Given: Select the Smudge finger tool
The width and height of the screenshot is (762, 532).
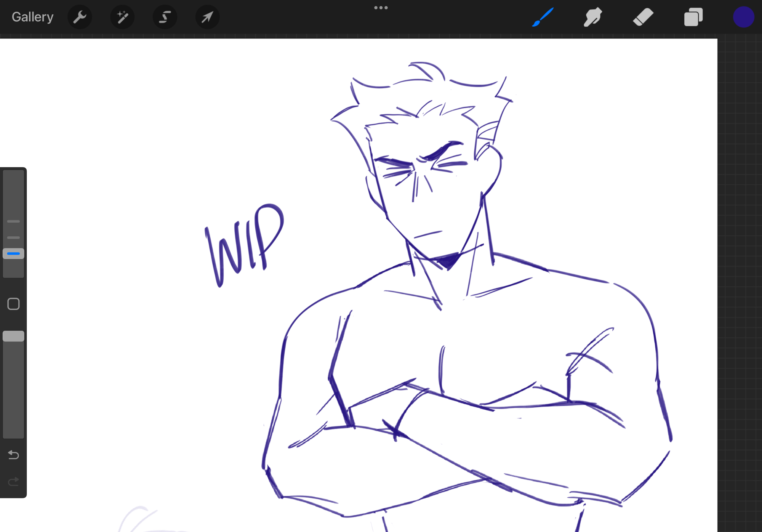Looking at the screenshot, I should coord(593,17).
